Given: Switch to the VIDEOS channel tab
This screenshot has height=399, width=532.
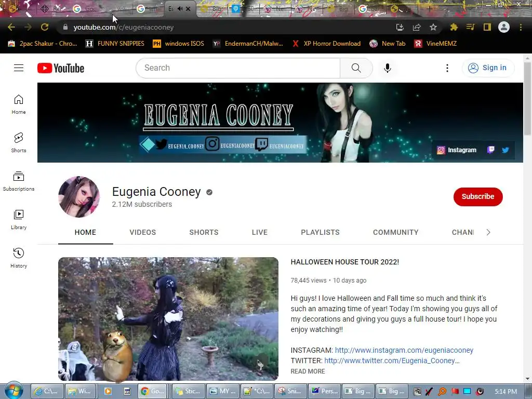Looking at the screenshot, I should tap(142, 232).
